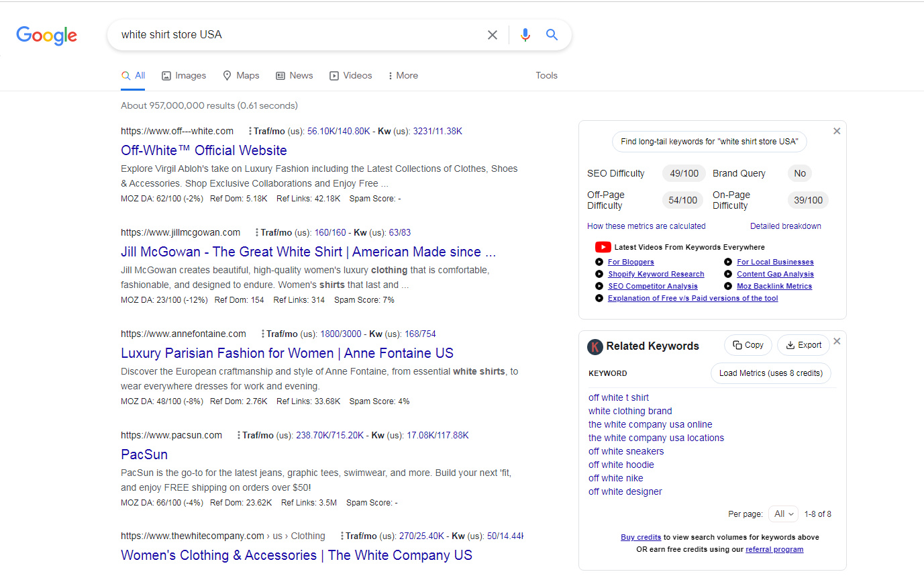
Task: Open Jill McGowan Great White Shirt result
Action: click(309, 252)
